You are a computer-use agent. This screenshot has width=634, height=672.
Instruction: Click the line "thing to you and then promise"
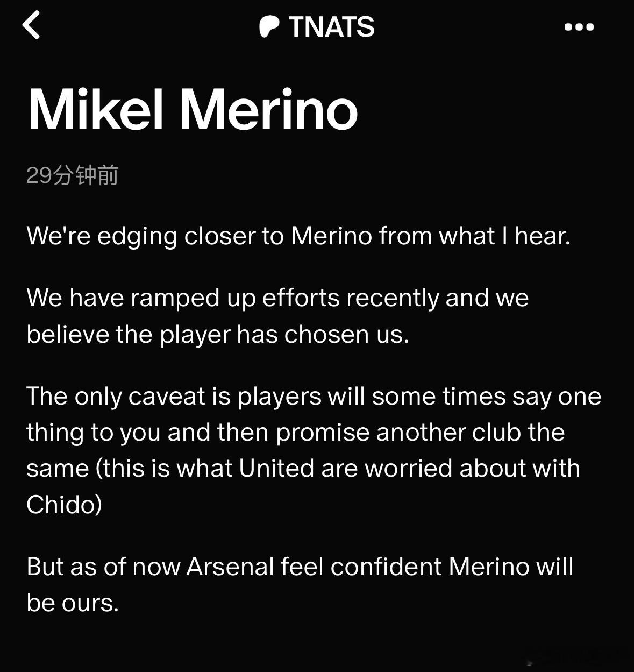pos(296,433)
